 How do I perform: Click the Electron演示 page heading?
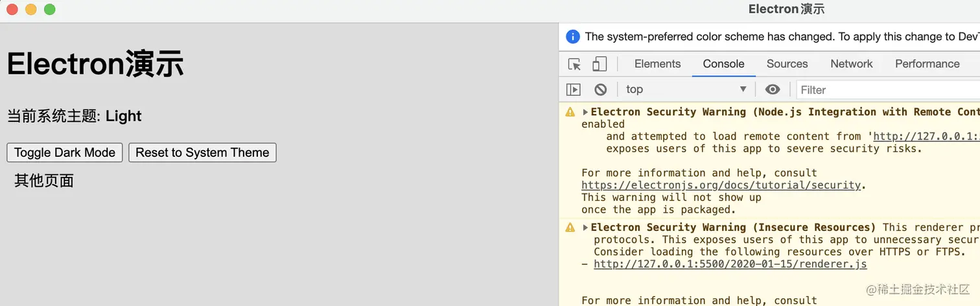pyautogui.click(x=95, y=64)
